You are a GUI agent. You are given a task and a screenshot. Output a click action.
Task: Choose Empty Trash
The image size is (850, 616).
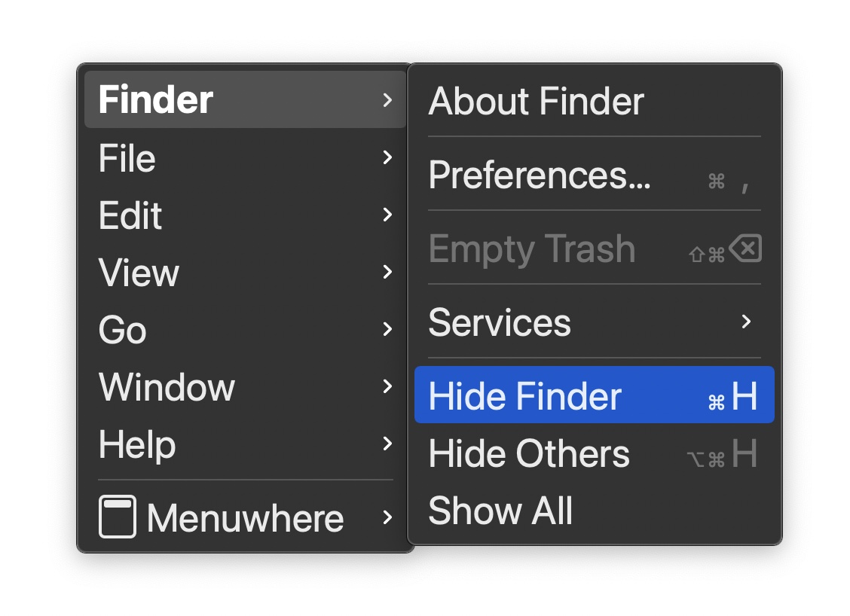click(531, 249)
